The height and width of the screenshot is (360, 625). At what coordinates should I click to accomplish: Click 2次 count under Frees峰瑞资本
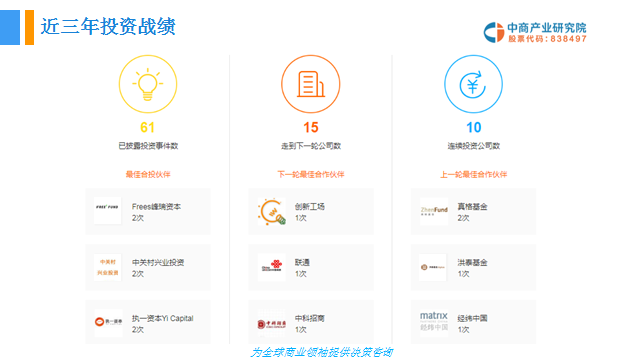coord(138,218)
